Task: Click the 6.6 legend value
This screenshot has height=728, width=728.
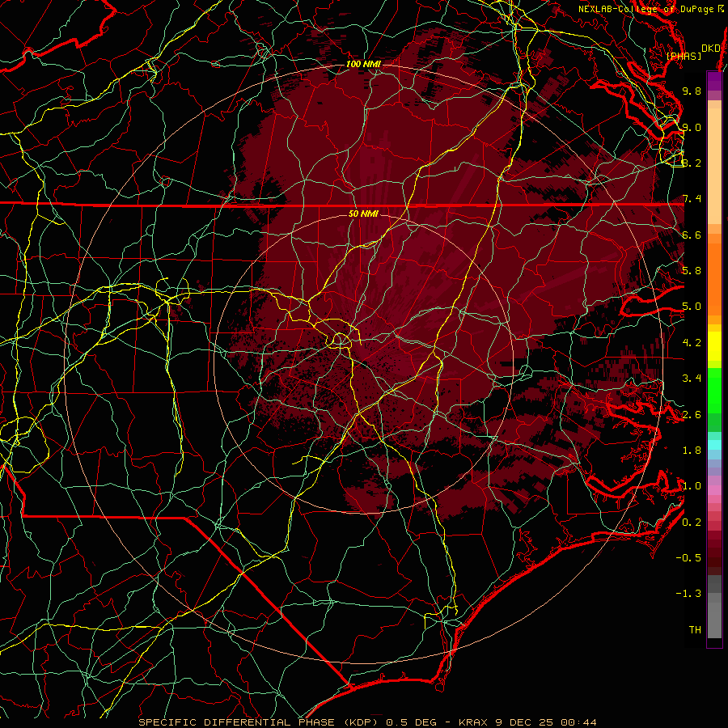Action: point(692,235)
